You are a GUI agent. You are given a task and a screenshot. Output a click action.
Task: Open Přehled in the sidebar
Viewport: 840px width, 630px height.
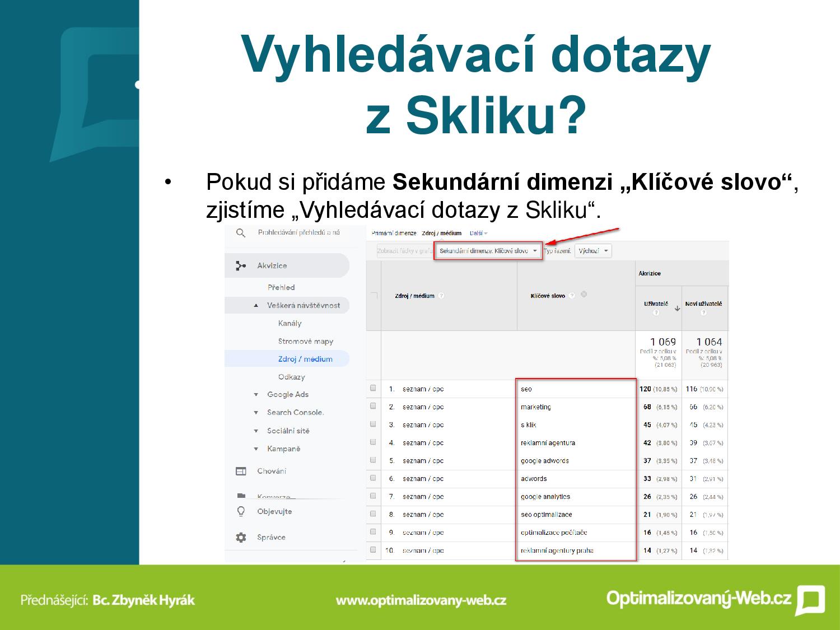pyautogui.click(x=281, y=287)
